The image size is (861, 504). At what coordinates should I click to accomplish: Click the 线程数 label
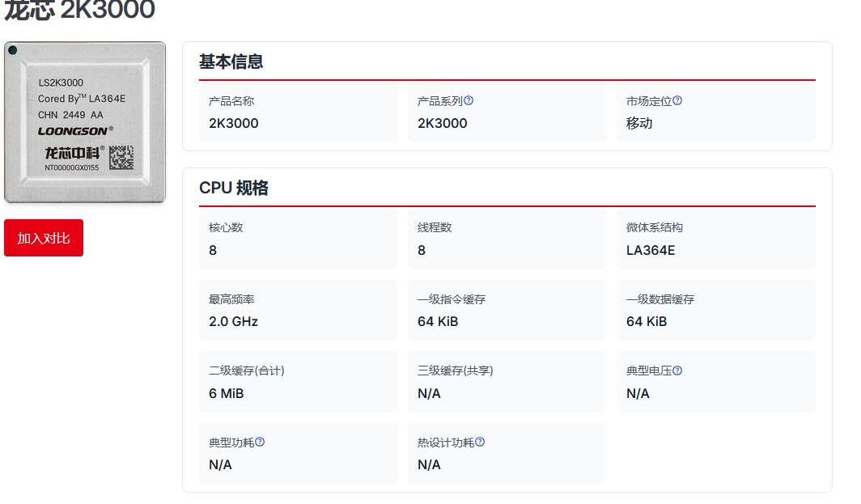click(435, 227)
